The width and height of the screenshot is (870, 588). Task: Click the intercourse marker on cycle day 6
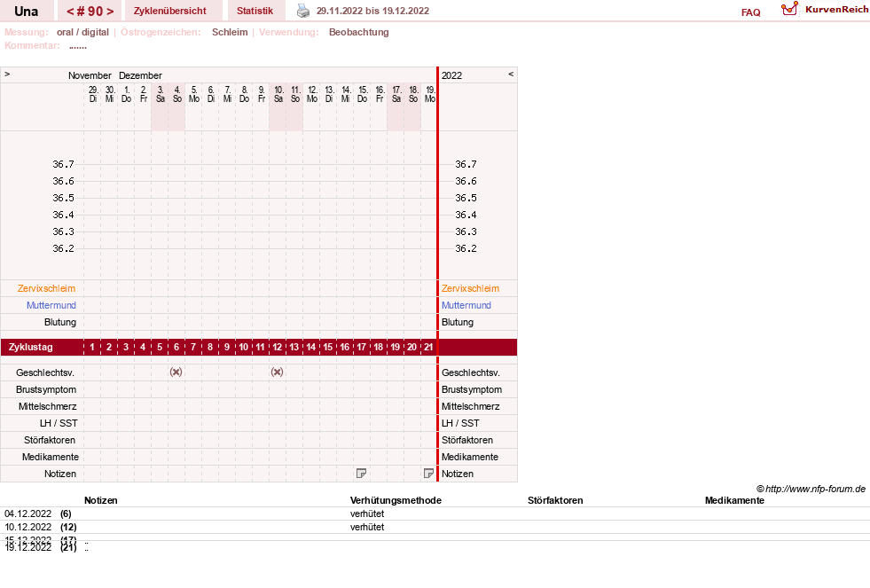pyautogui.click(x=176, y=372)
